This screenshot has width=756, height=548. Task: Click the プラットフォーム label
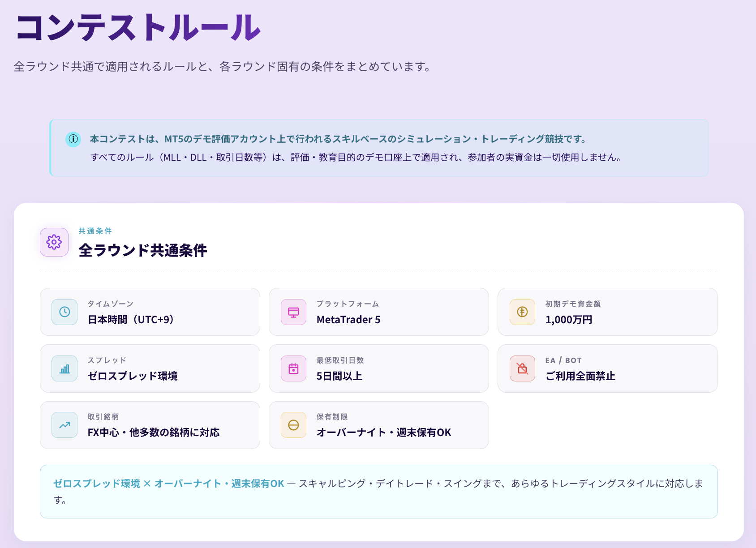(x=348, y=304)
